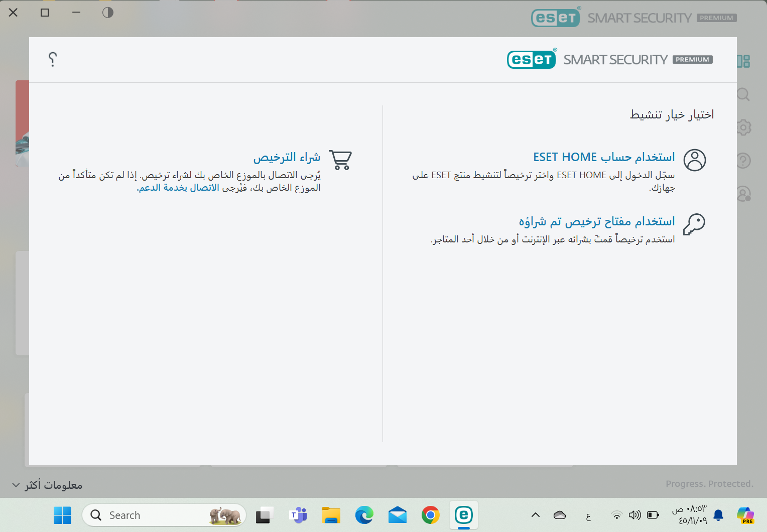Open Task View in taskbar
This screenshot has height=532, width=767.
coord(265,515)
